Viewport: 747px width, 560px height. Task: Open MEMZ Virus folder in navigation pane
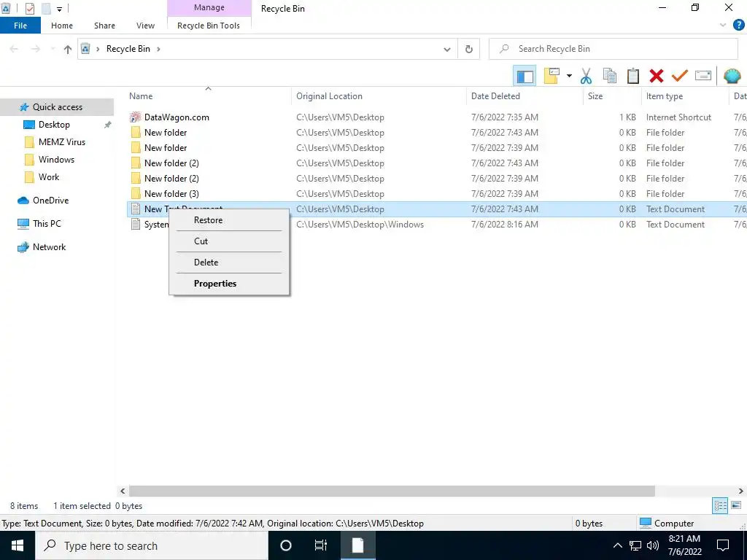[62, 142]
